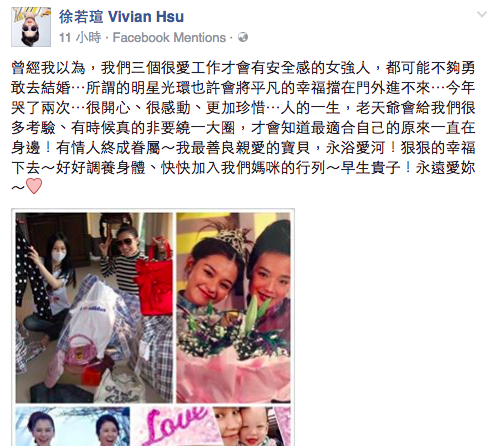498x446 pixels.
Task: Open the post options chevron menu
Action: [x=482, y=15]
